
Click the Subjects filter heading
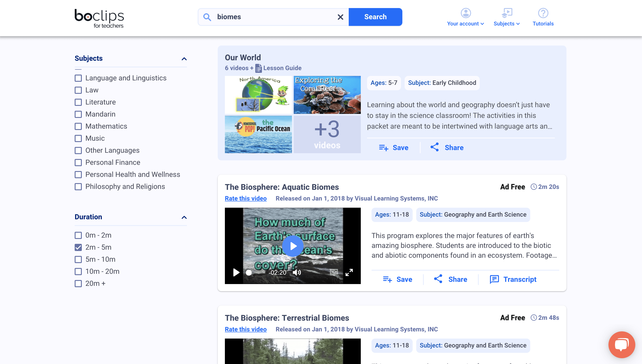[x=89, y=58]
